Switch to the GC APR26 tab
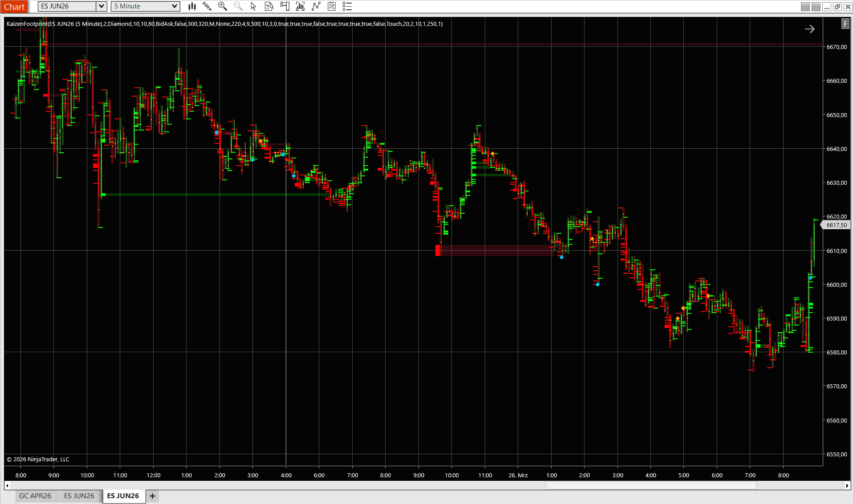 click(x=35, y=496)
